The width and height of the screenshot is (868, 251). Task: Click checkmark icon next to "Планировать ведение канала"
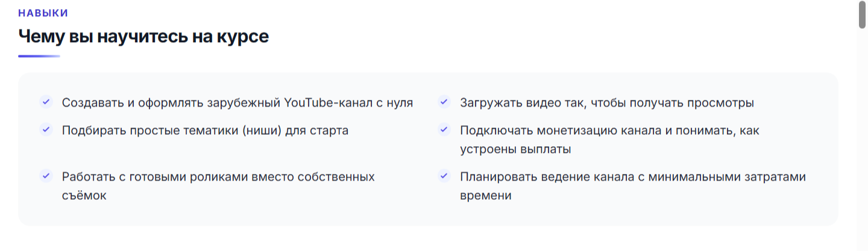[444, 176]
